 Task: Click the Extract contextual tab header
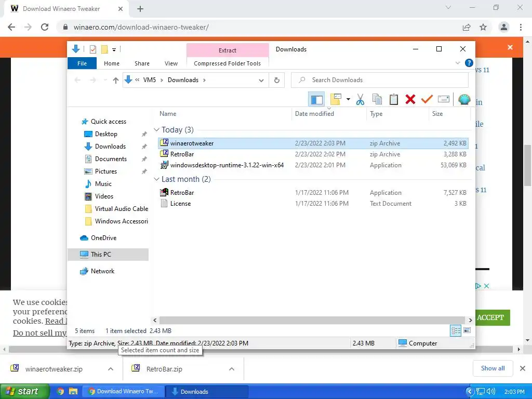228,50
